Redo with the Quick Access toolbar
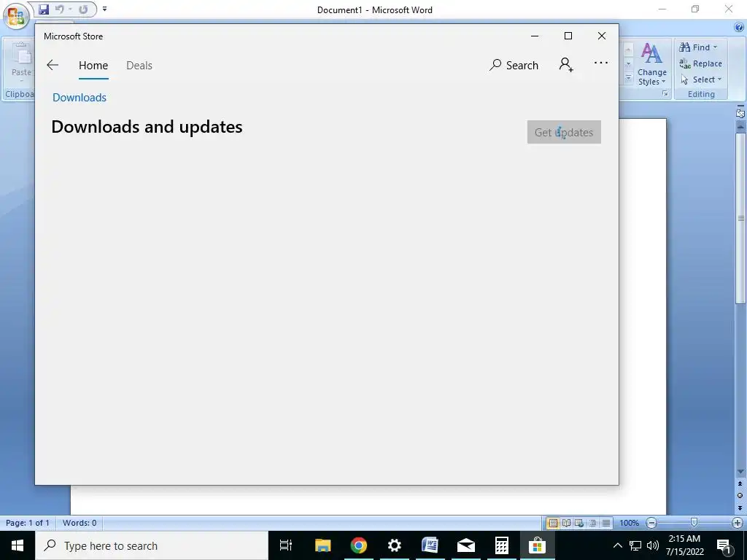This screenshot has width=747, height=560. (x=83, y=9)
